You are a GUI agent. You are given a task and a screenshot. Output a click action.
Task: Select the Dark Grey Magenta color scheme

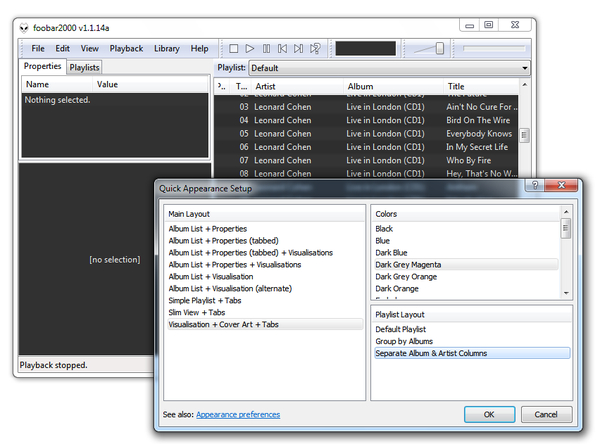click(466, 264)
